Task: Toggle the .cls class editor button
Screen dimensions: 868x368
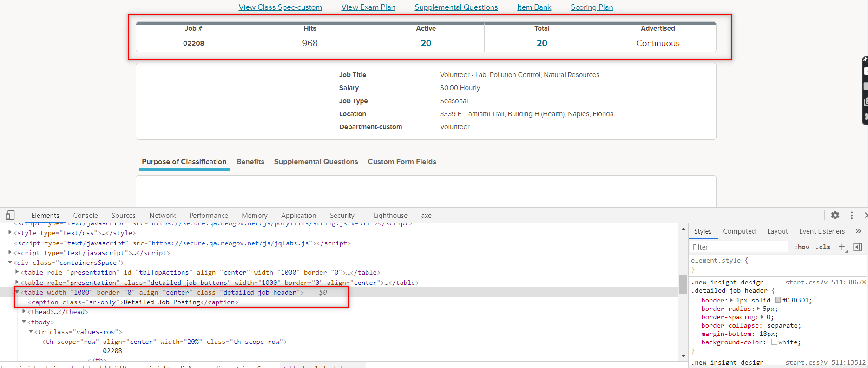Action: coord(823,247)
